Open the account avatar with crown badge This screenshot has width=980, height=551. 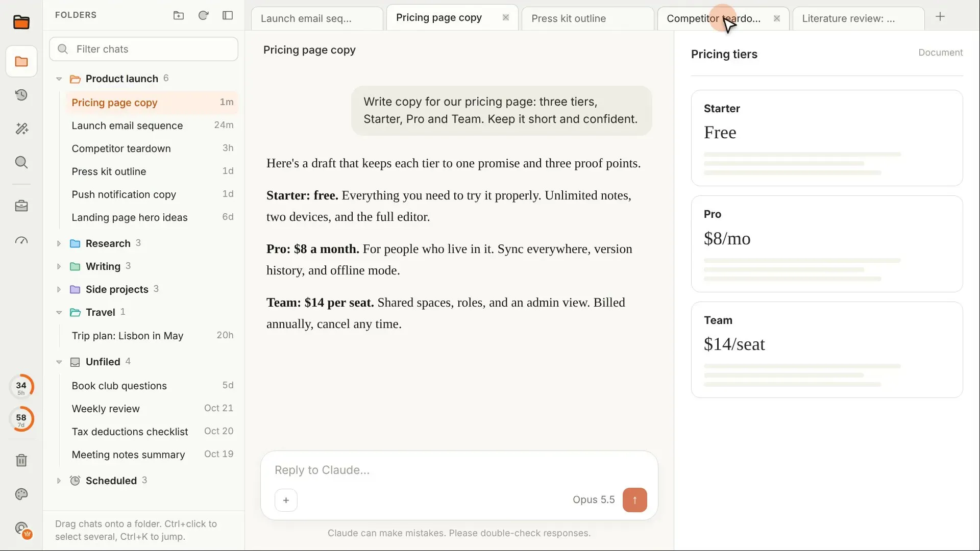pos(22,530)
